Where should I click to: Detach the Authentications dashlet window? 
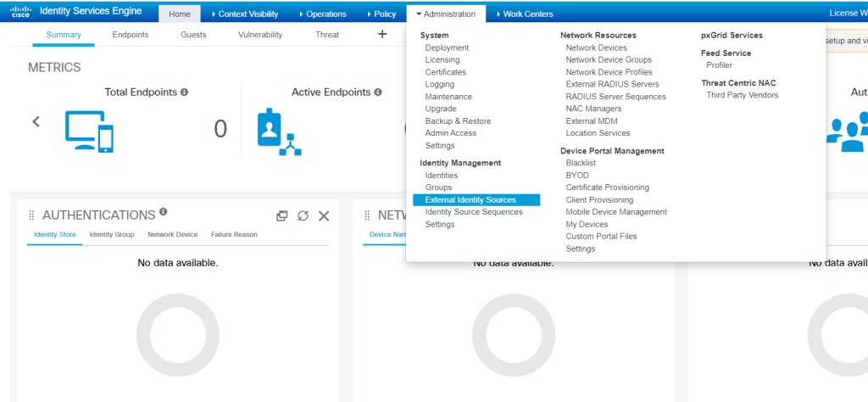tap(281, 216)
